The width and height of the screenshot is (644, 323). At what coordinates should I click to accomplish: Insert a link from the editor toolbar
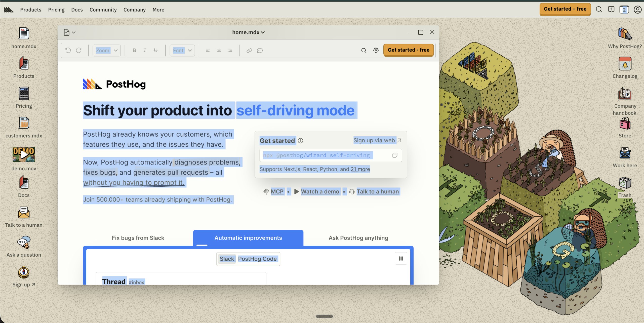tap(249, 51)
